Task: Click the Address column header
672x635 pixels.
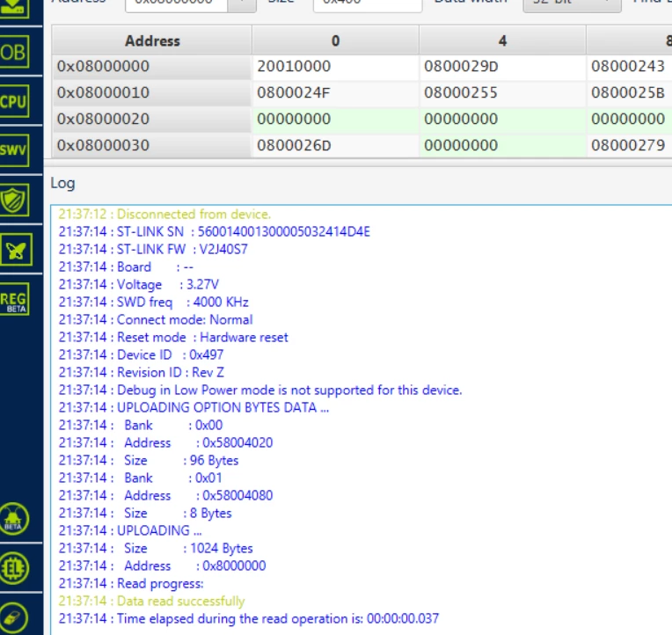Action: point(151,40)
